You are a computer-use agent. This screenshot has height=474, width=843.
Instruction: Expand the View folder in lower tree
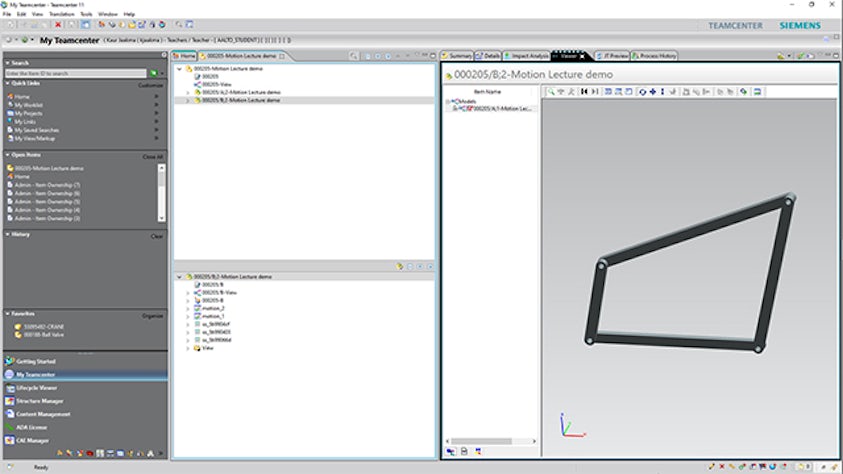click(188, 348)
